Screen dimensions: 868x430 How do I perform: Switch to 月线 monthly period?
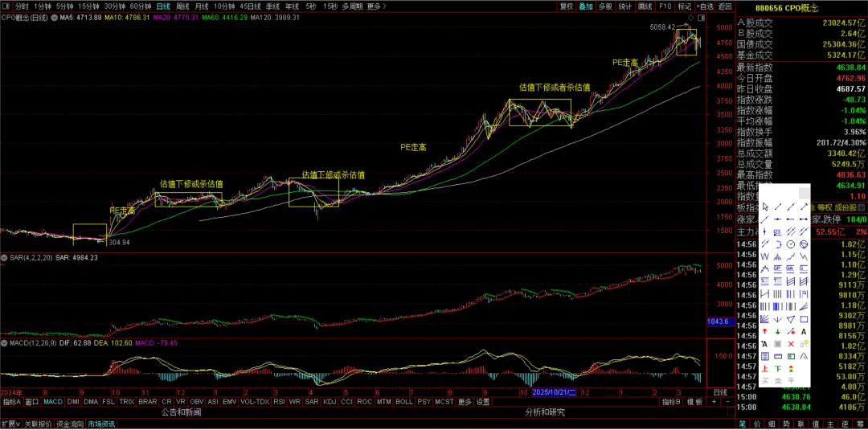pyautogui.click(x=202, y=6)
